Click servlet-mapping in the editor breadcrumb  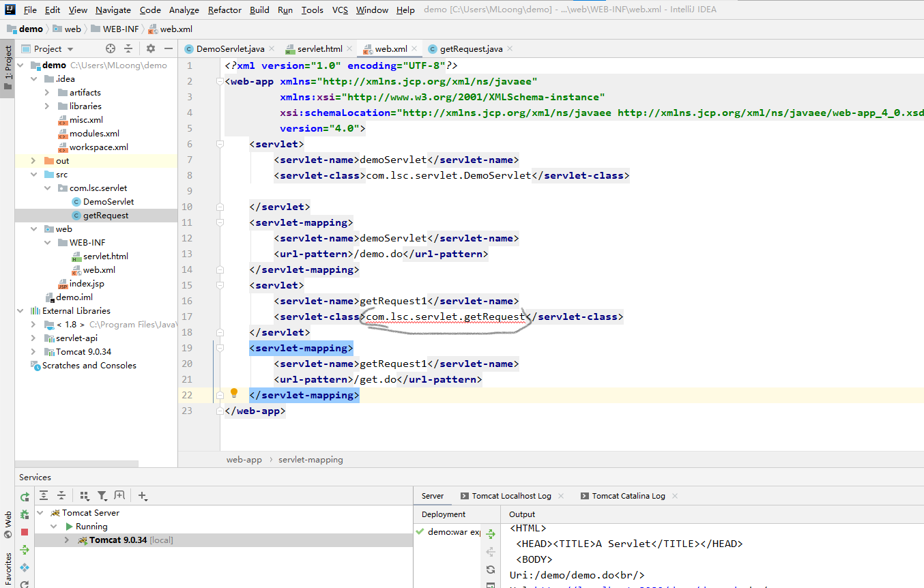(311, 460)
